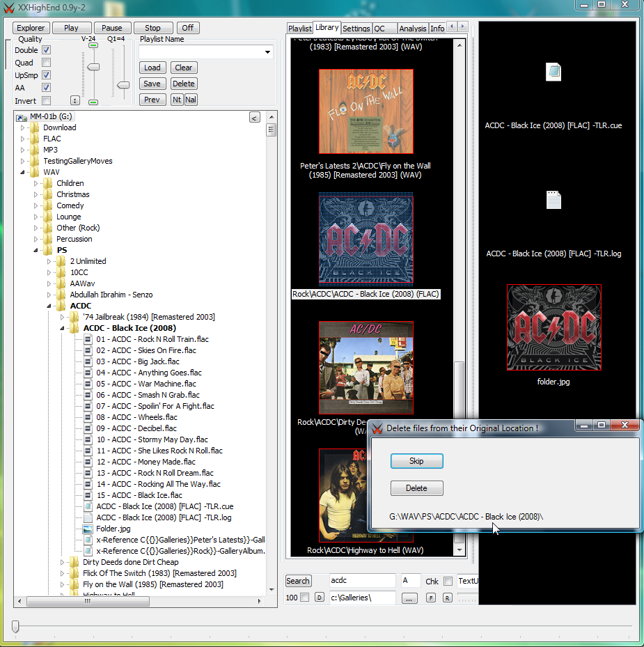The height and width of the screenshot is (647, 644).
Task: Enable the Invert checkbox
Action: tap(46, 101)
